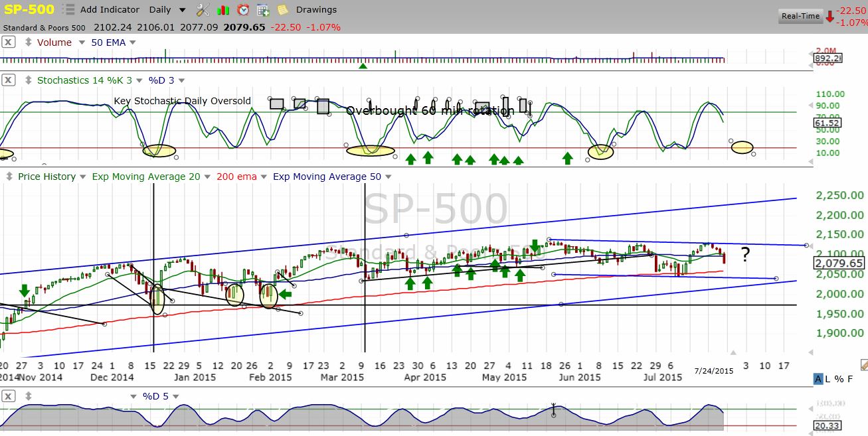Image resolution: width=868 pixels, height=436 pixels.
Task: Open the Drawings menu
Action: 316,10
